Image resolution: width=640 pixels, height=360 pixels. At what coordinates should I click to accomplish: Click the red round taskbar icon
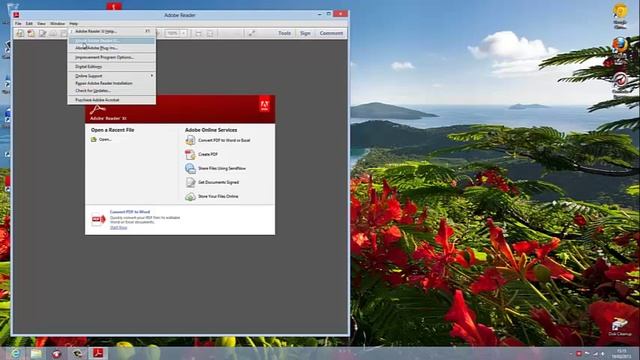(57, 353)
